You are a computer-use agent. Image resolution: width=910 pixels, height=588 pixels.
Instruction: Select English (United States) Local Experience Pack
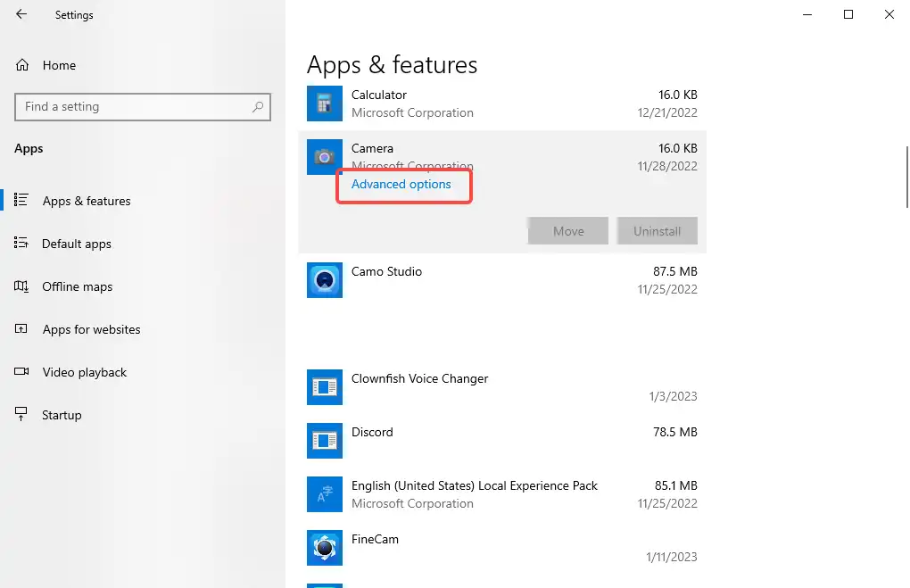(474, 486)
